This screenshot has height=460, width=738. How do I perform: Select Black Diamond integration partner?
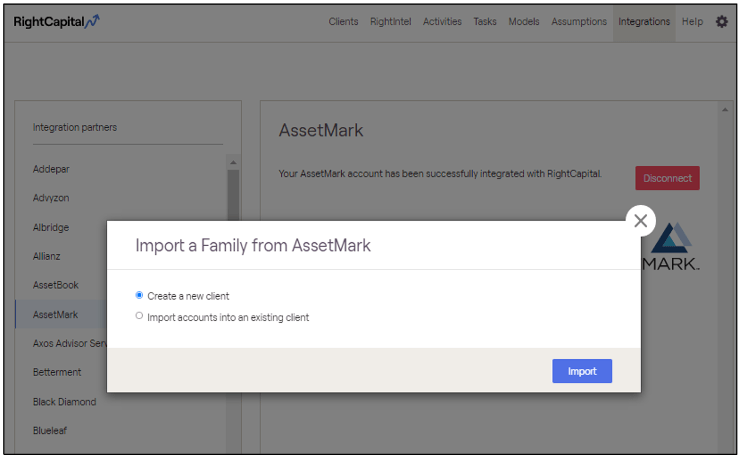[x=64, y=402]
